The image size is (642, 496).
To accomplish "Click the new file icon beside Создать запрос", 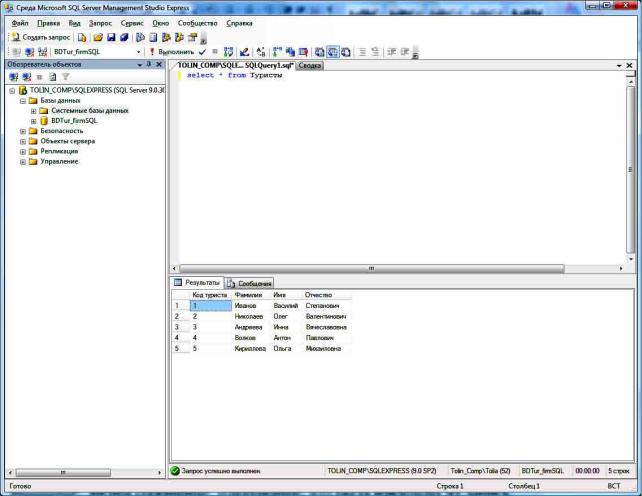I will 82,38.
